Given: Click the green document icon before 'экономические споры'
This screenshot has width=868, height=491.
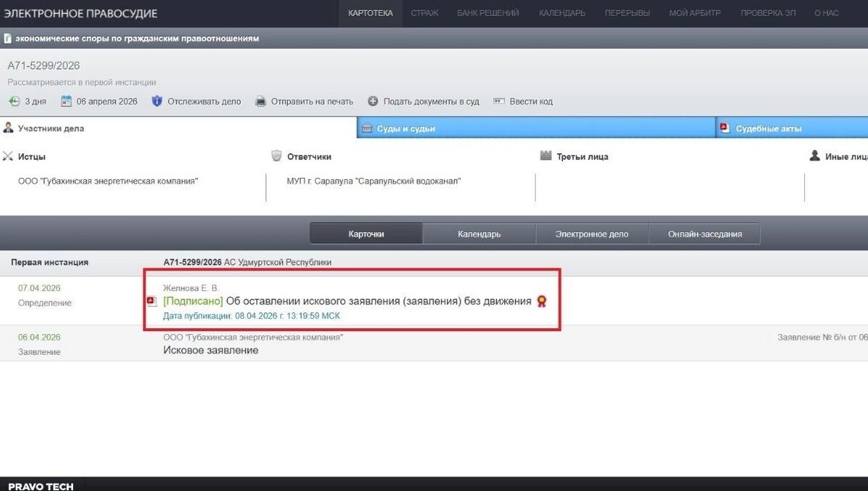Looking at the screenshot, I should pos(7,38).
